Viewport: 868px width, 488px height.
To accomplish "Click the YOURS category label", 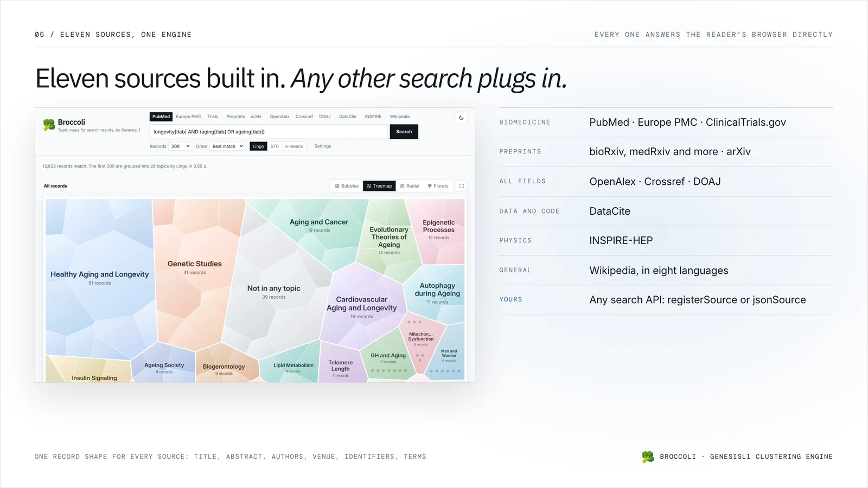I will tap(510, 299).
